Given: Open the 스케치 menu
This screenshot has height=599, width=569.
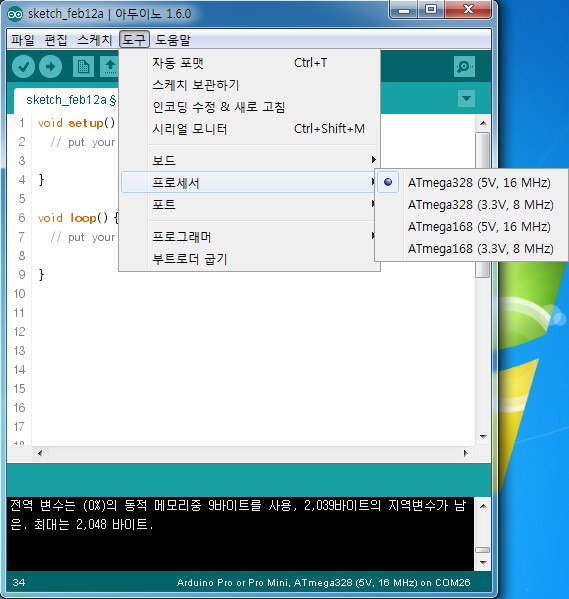Looking at the screenshot, I should 94,40.
